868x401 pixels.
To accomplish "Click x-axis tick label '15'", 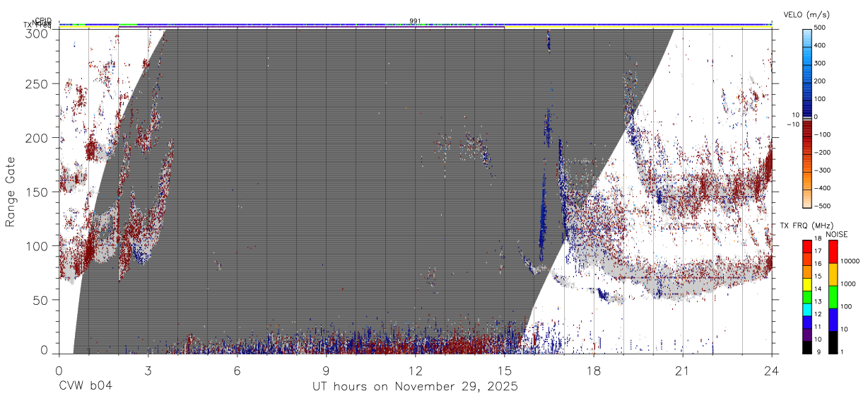I will point(505,371).
